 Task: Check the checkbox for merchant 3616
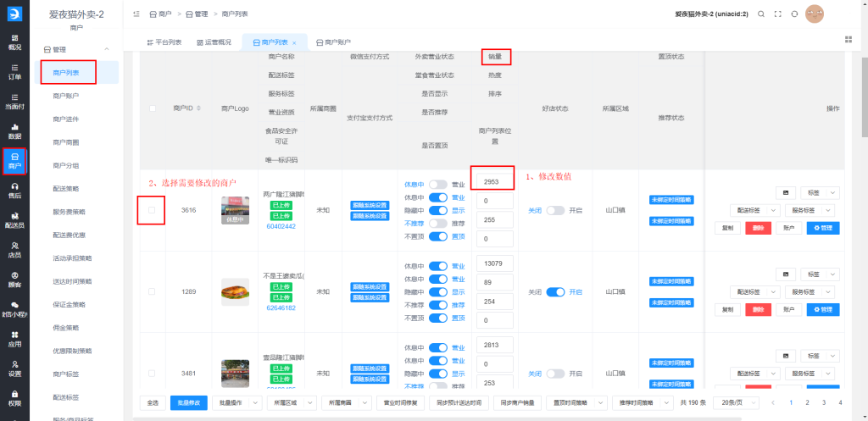pos(153,210)
